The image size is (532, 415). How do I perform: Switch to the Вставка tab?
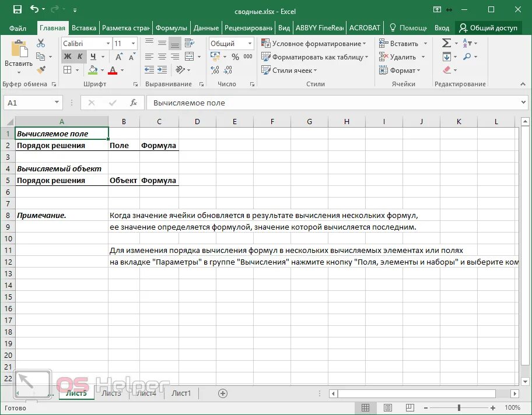(84, 28)
